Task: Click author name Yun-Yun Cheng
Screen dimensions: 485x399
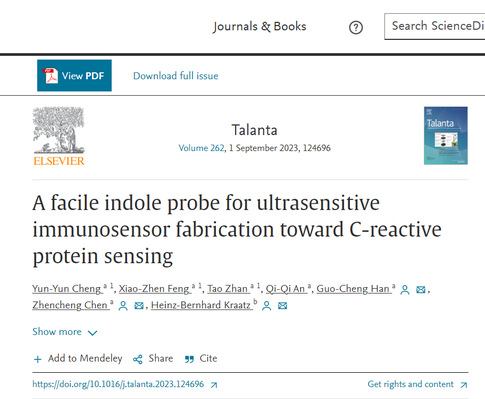Action: tap(67, 288)
